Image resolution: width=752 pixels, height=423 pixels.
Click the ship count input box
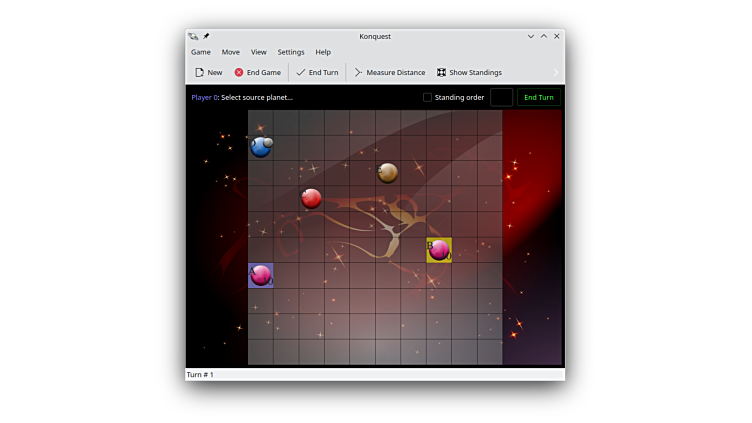[x=501, y=98]
